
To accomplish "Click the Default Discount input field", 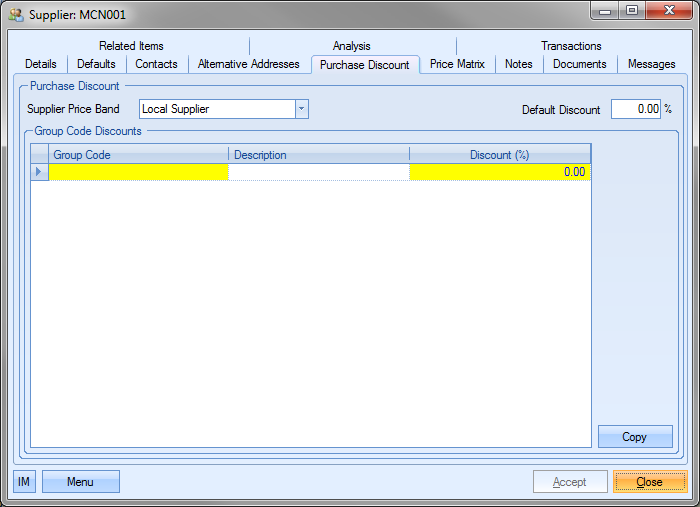I will (635, 109).
